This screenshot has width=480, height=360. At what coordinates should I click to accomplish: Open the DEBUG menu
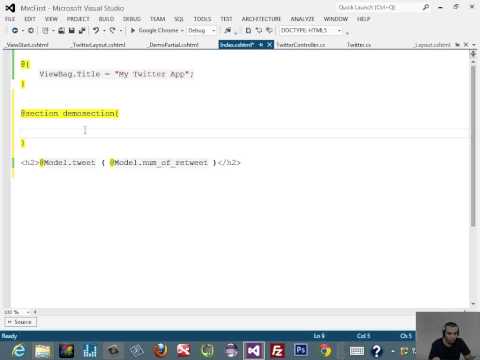click(x=132, y=19)
